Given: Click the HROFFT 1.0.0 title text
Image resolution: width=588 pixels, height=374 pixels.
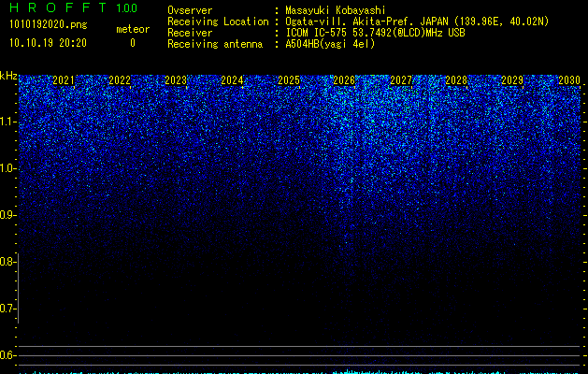Looking at the screenshot, I should [x=73, y=7].
